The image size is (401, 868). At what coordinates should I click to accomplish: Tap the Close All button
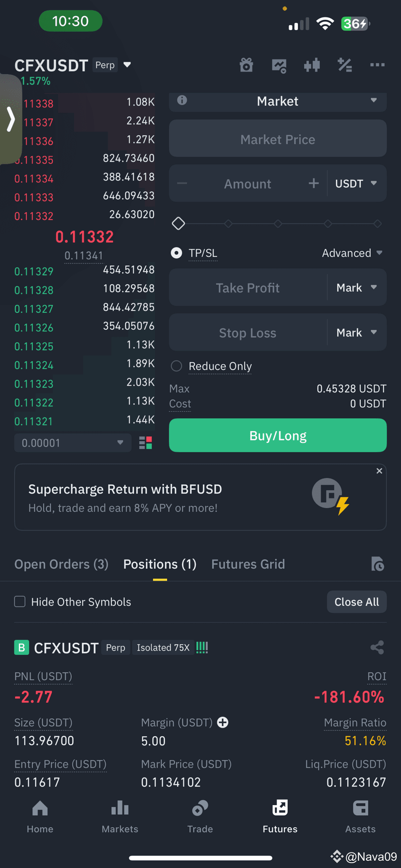click(x=357, y=602)
